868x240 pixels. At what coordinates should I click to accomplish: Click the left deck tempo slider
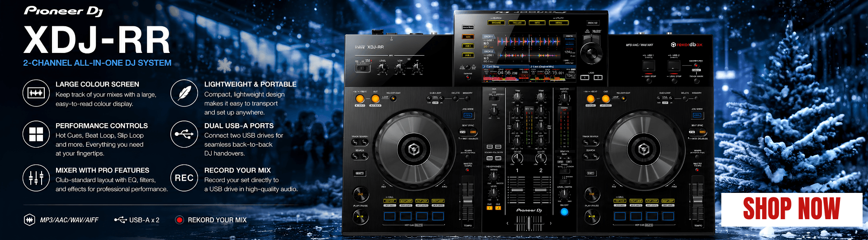[467, 199]
